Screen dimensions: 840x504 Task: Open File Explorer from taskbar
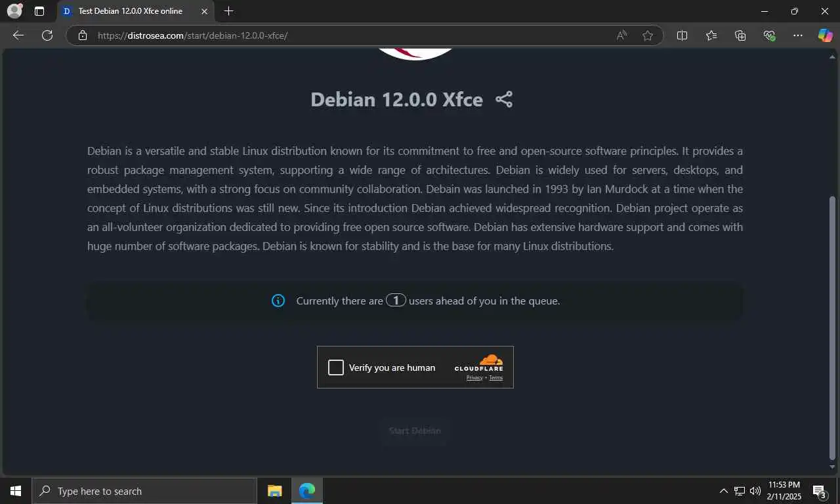pyautogui.click(x=274, y=491)
